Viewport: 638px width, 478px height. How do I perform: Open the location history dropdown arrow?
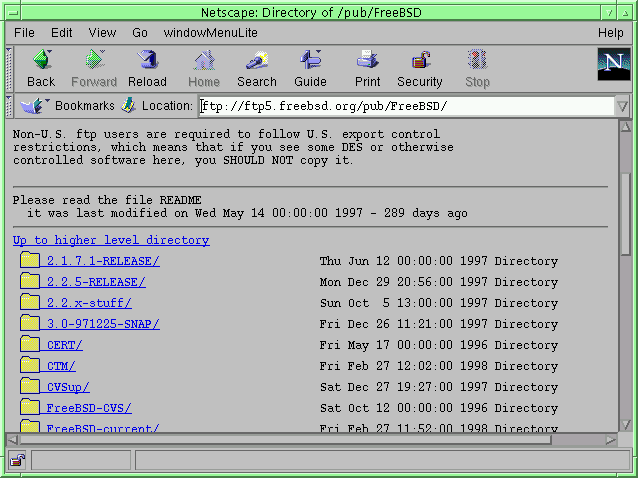pyautogui.click(x=623, y=107)
